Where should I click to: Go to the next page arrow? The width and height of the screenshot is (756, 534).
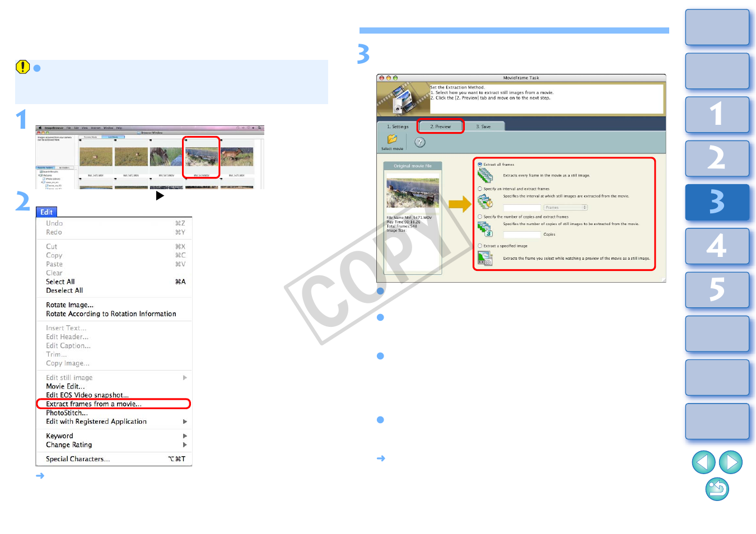click(730, 462)
